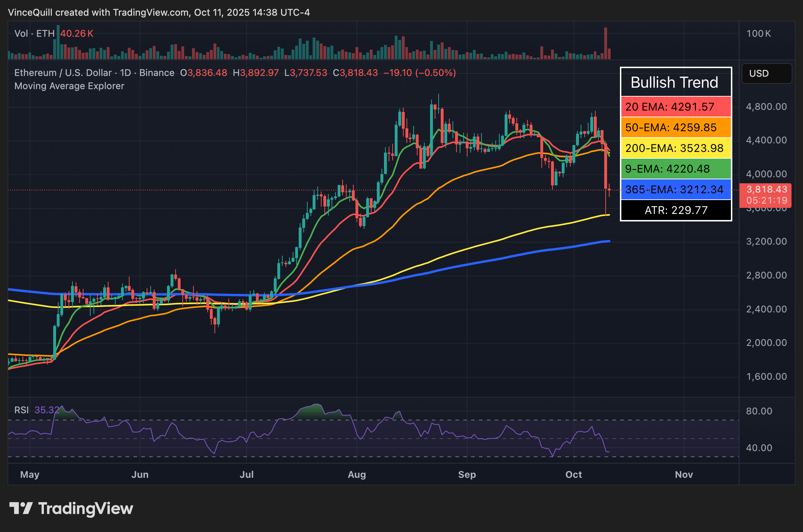Viewport: 803px width, 532px height.
Task: Click the Oct label on time axis
Action: [x=574, y=475]
